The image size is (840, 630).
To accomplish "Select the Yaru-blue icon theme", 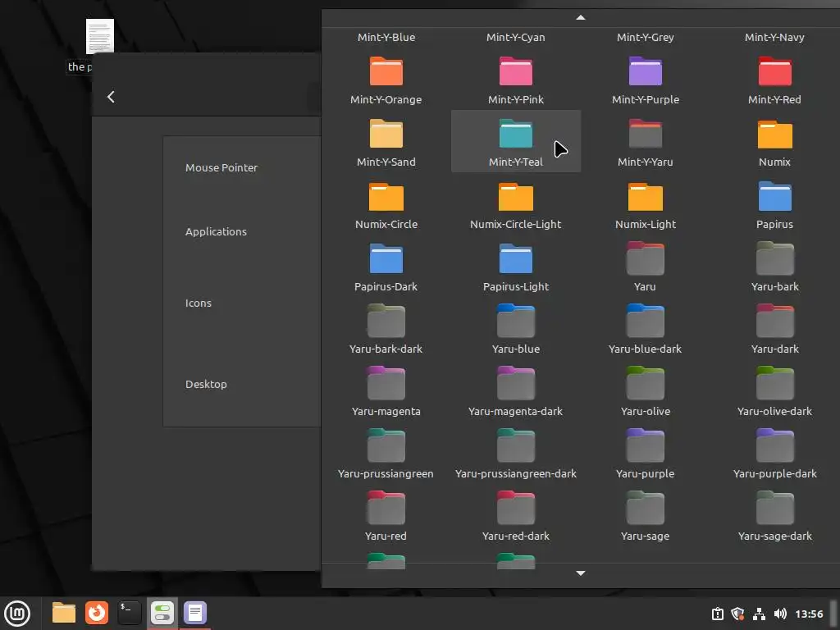I will (515, 328).
